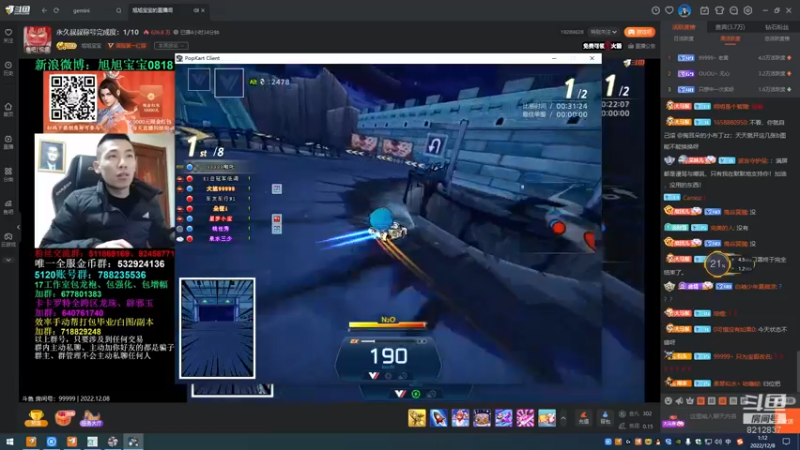Viewport: 800px width, 450px height.
Task: Click the refresh icon beside the back arrow
Action: pyautogui.click(x=56, y=10)
